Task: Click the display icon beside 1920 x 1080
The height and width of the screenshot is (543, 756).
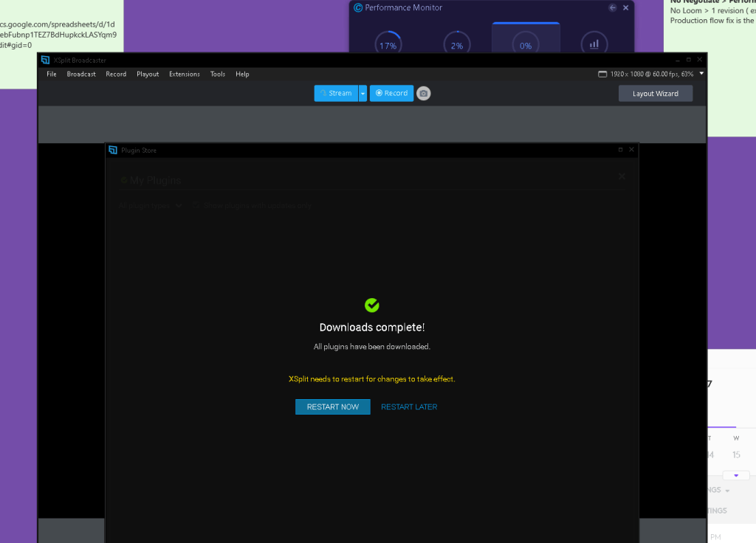Action: (x=602, y=75)
